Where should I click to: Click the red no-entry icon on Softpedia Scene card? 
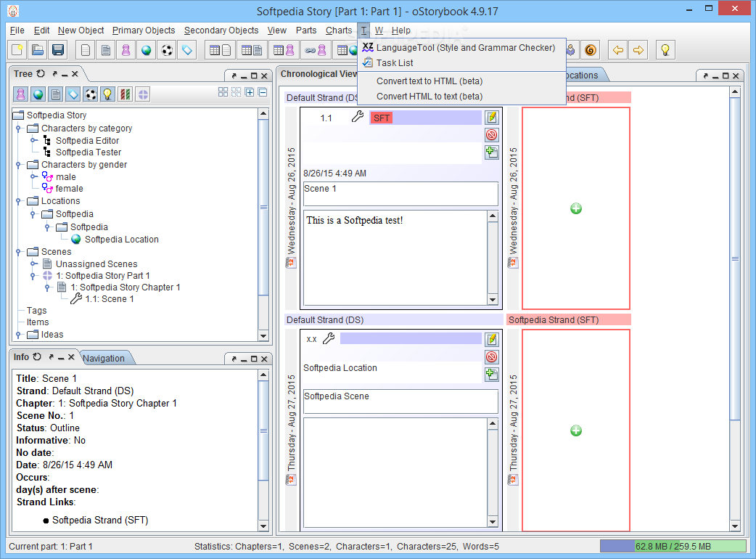coord(492,356)
